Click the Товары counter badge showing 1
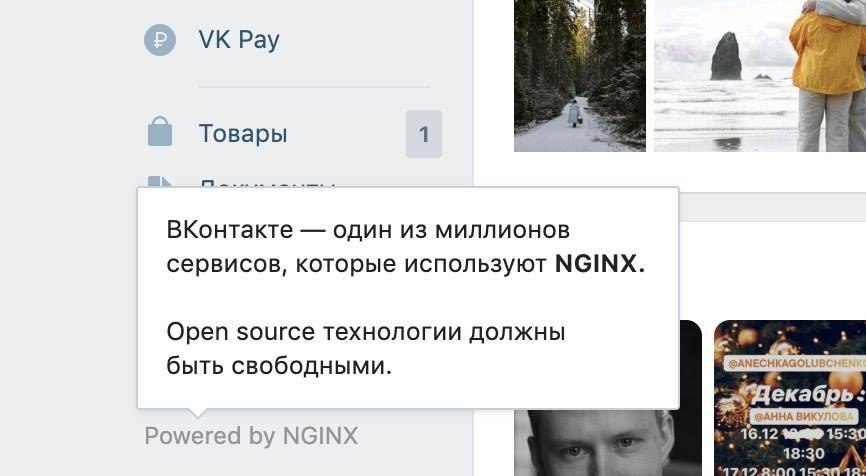Image resolution: width=866 pixels, height=476 pixels. click(x=424, y=134)
